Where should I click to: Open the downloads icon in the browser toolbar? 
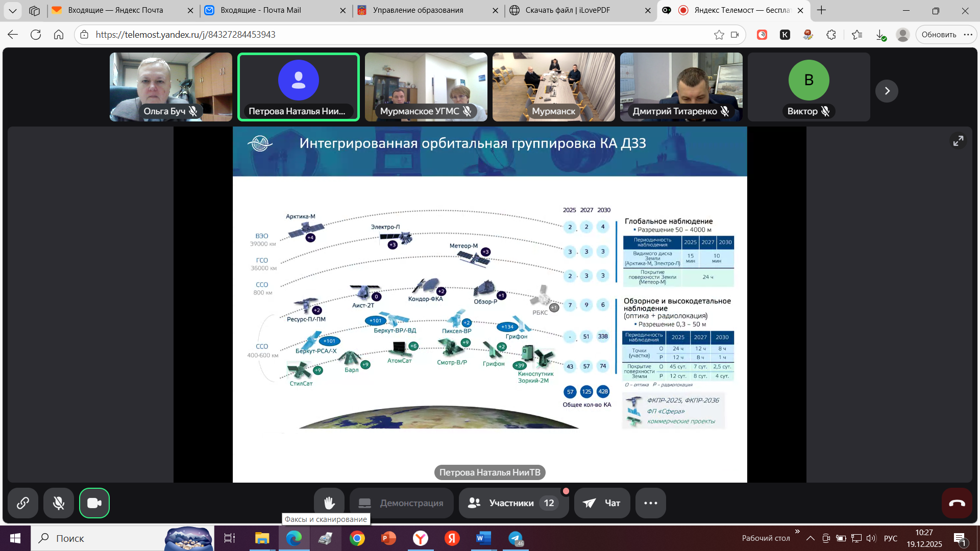[x=880, y=35]
